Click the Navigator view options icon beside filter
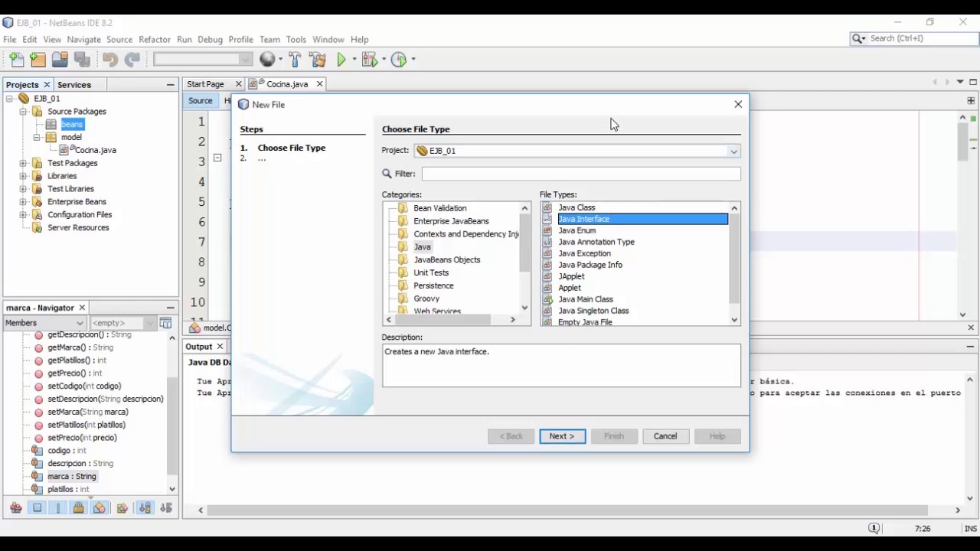 coord(165,323)
